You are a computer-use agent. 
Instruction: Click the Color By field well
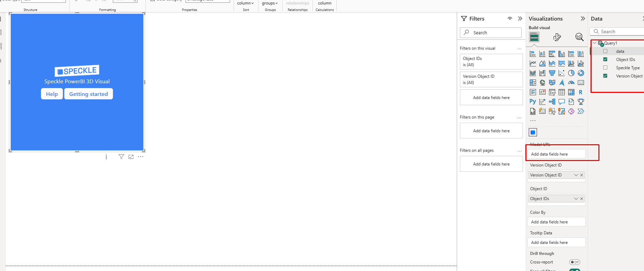coord(556,222)
